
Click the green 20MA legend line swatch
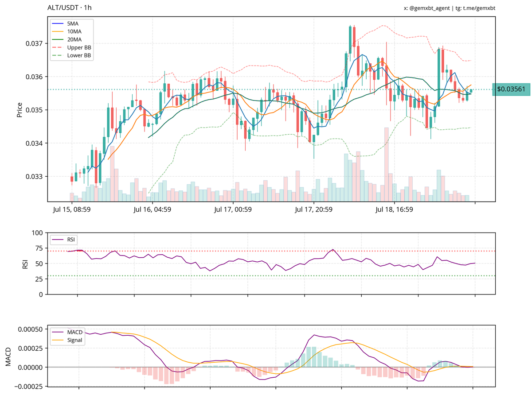pos(58,40)
